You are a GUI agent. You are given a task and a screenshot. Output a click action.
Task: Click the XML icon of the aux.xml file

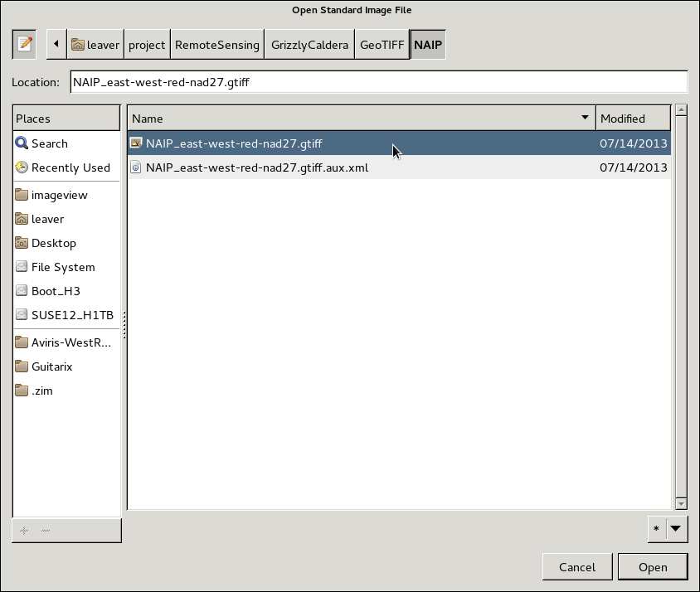[136, 167]
